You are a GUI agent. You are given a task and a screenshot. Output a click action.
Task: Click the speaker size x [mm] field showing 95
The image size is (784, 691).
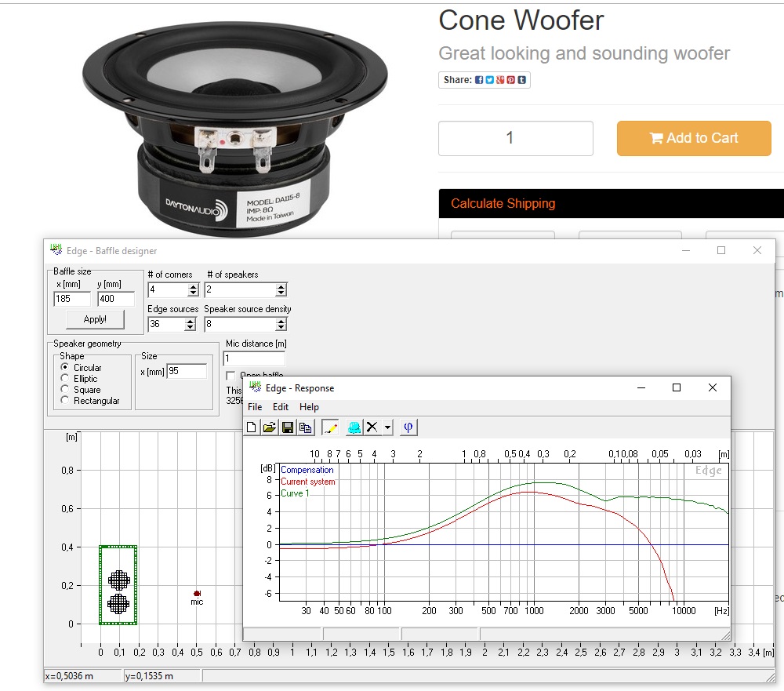click(x=187, y=371)
